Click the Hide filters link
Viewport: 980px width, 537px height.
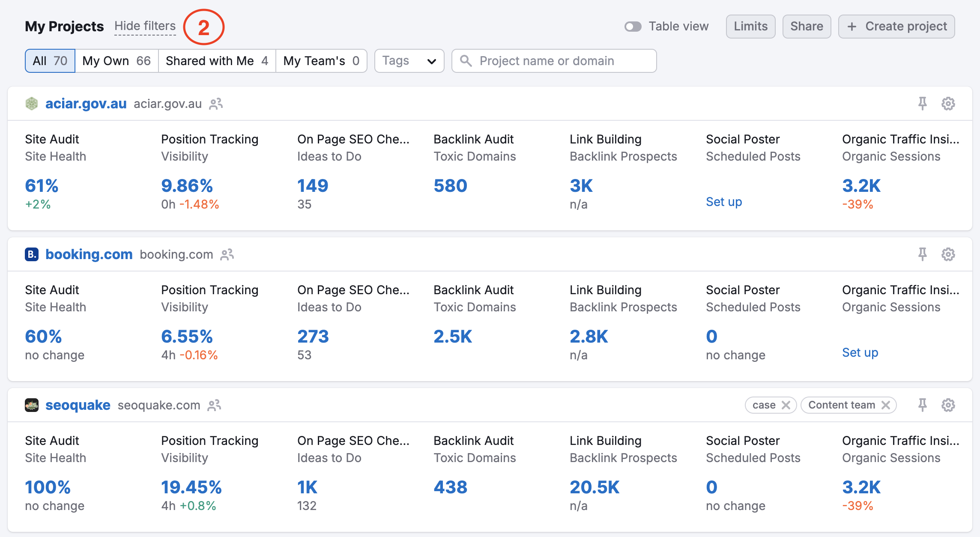click(145, 26)
